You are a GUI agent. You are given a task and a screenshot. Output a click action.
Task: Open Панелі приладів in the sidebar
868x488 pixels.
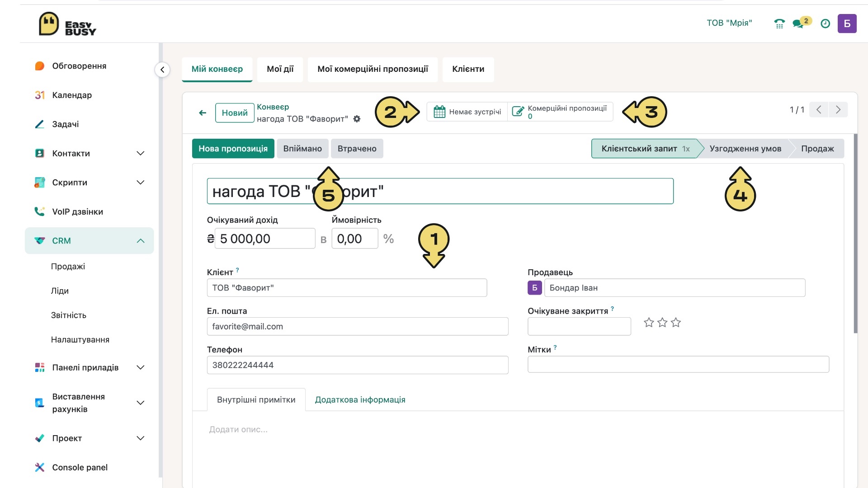point(90,368)
